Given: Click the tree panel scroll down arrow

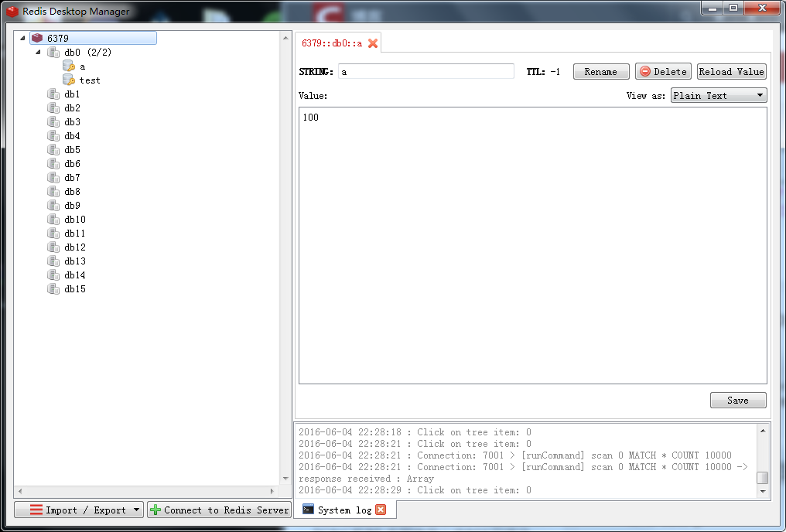Looking at the screenshot, I should (x=285, y=479).
